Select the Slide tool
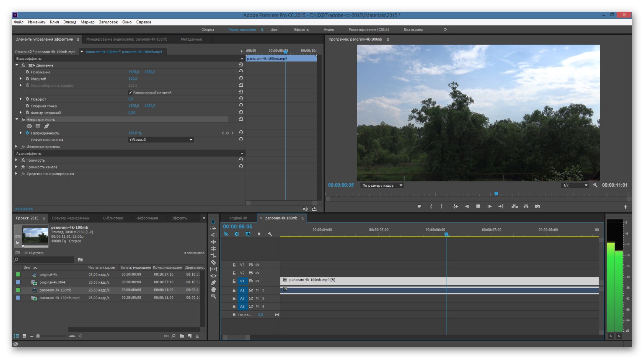 (x=213, y=276)
